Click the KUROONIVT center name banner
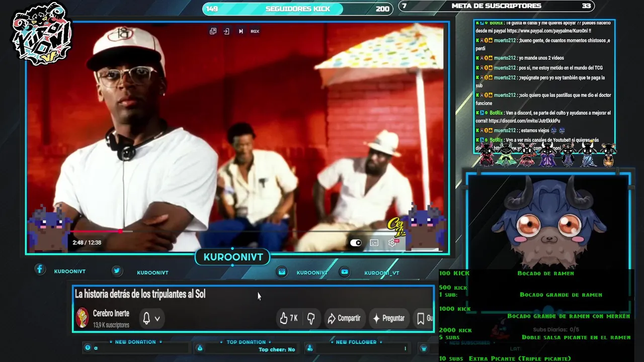Image resolution: width=644 pixels, height=362 pixels. pos(233,257)
